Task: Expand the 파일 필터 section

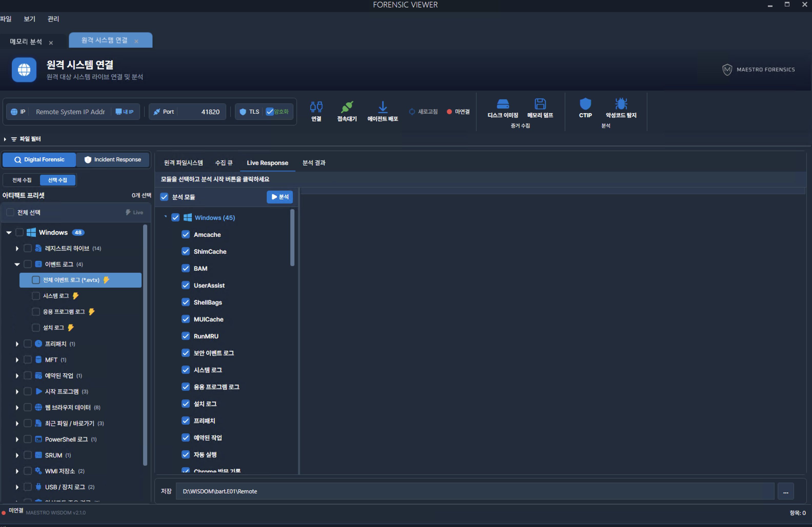Action: (5, 139)
